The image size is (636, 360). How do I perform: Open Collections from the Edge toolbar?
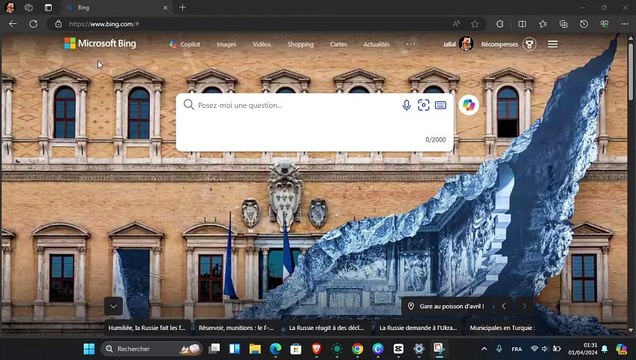pos(563,24)
